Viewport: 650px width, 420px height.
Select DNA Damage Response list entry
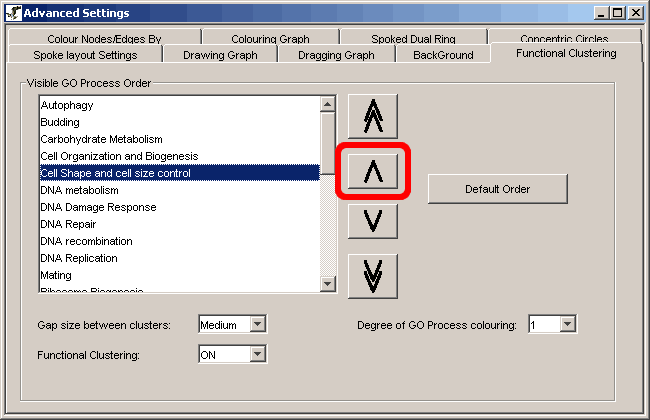[x=98, y=207]
